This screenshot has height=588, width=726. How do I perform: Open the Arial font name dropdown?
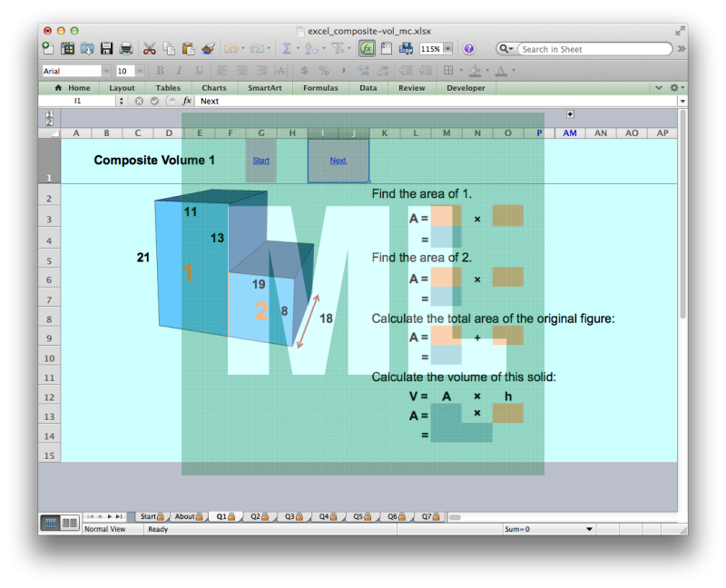(106, 71)
